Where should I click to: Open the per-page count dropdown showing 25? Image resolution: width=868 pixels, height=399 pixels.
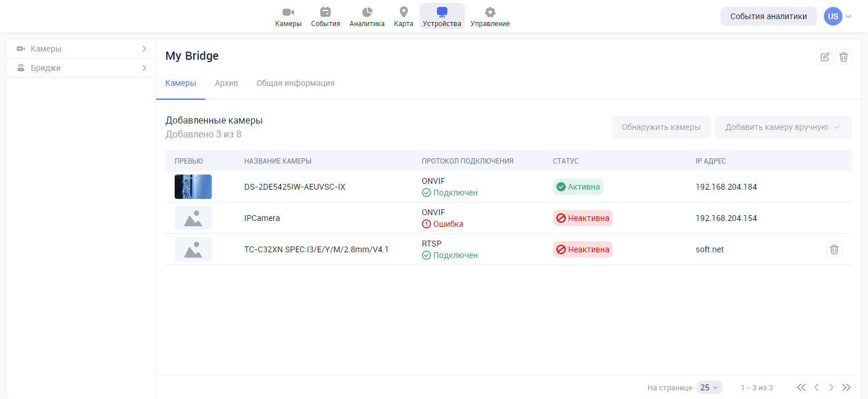click(709, 387)
